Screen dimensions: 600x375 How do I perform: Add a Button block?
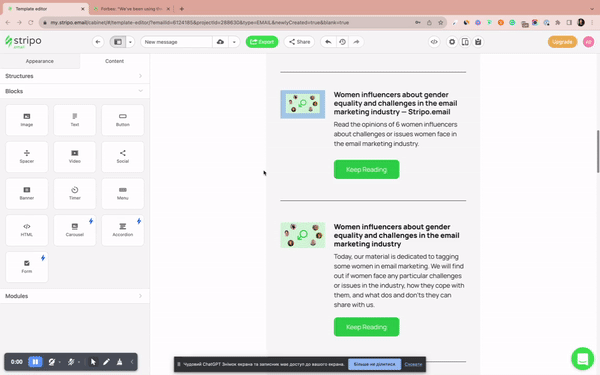coord(122,120)
